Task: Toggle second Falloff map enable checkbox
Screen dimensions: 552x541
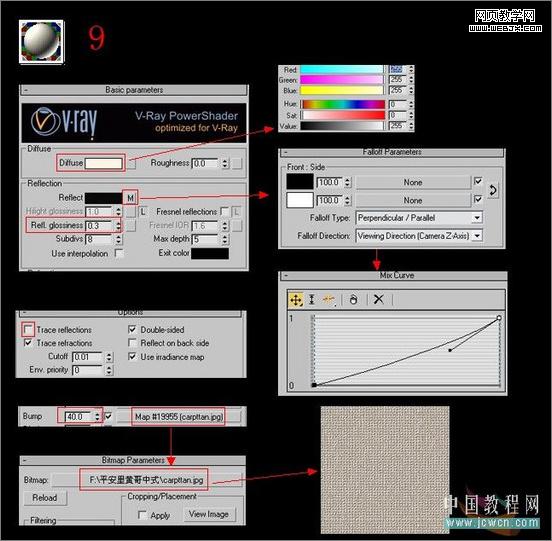Action: (478, 200)
